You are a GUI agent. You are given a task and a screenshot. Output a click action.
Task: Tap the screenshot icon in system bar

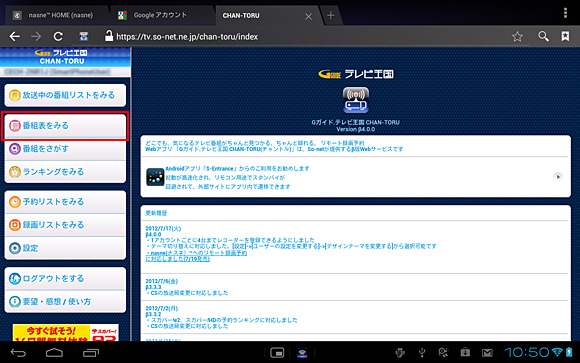[x=277, y=353]
